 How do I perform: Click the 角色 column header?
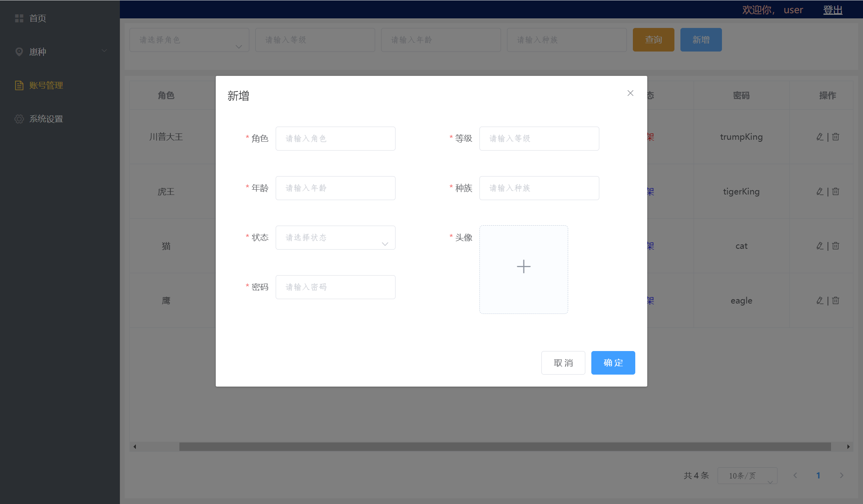click(166, 95)
